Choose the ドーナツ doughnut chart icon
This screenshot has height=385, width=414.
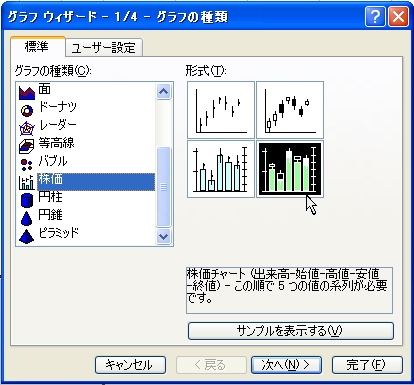[27, 110]
